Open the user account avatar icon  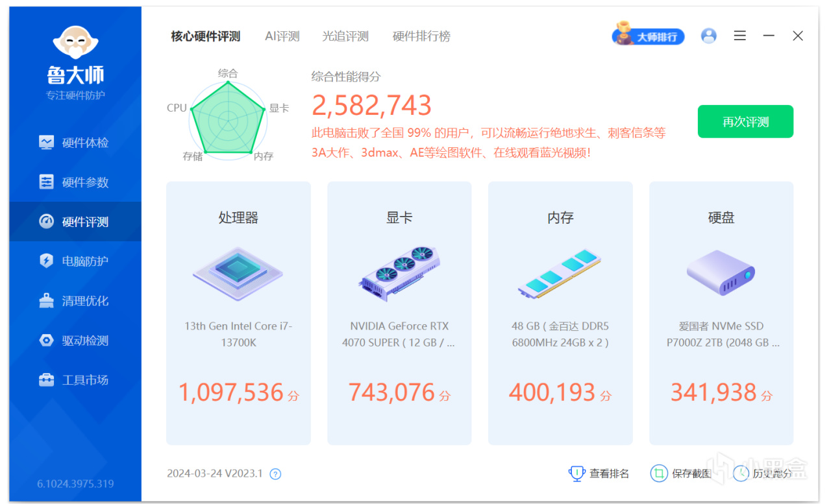(709, 36)
